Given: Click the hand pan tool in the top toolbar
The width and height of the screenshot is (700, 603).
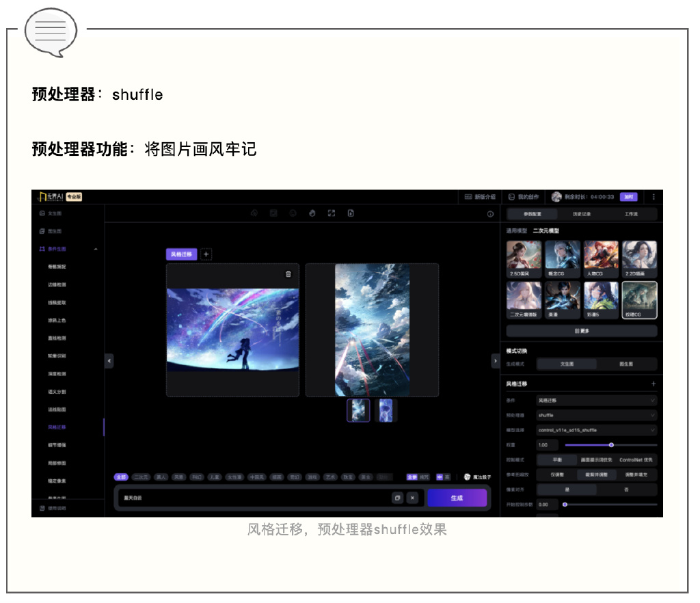Looking at the screenshot, I should (x=312, y=213).
